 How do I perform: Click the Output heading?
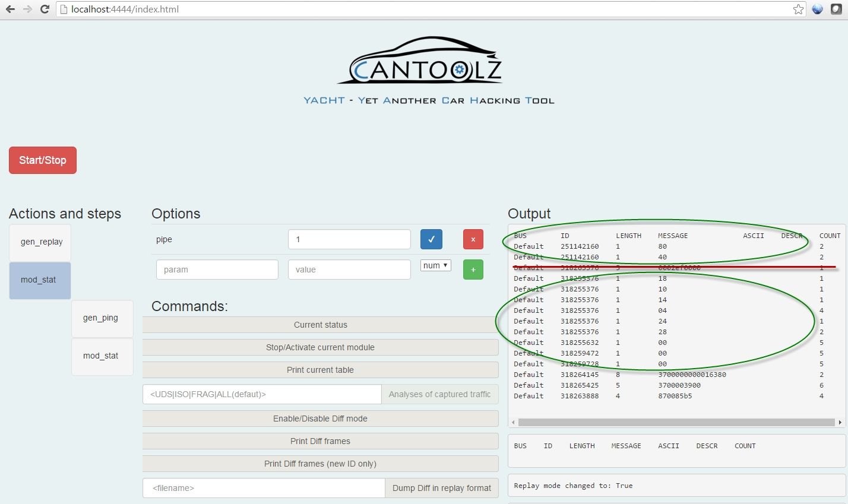coord(529,214)
